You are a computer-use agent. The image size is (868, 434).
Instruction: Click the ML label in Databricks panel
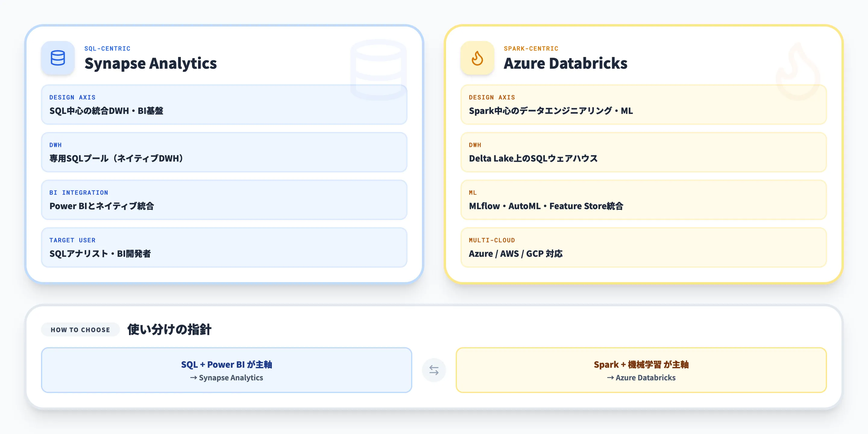click(x=473, y=192)
